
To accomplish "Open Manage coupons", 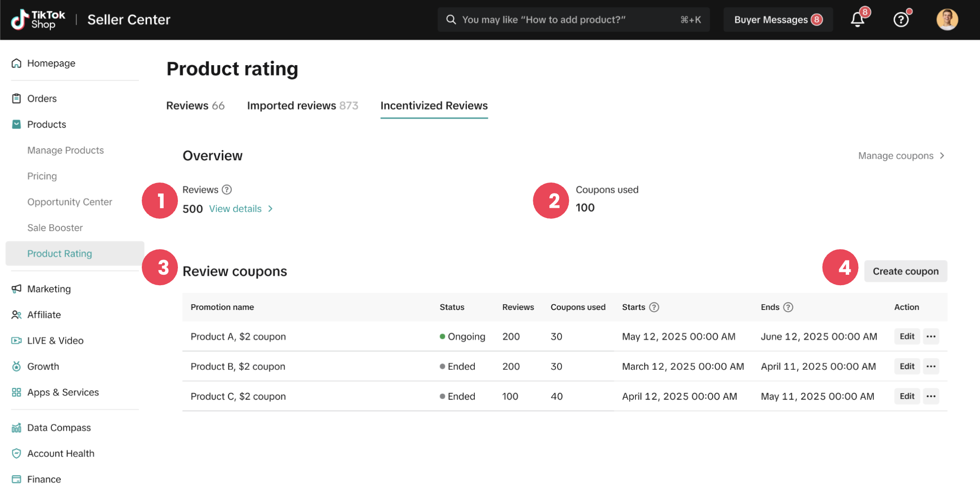I will pos(895,155).
